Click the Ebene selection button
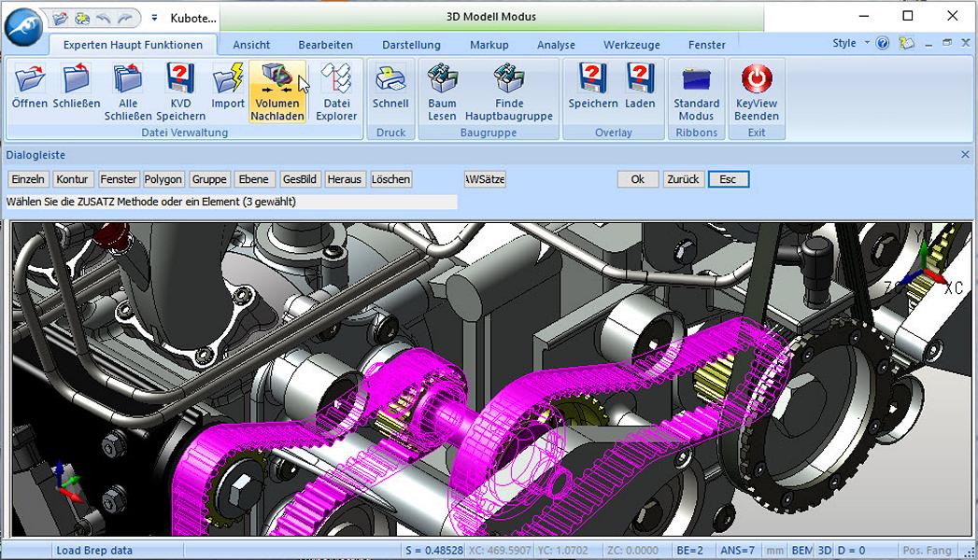 coord(254,179)
